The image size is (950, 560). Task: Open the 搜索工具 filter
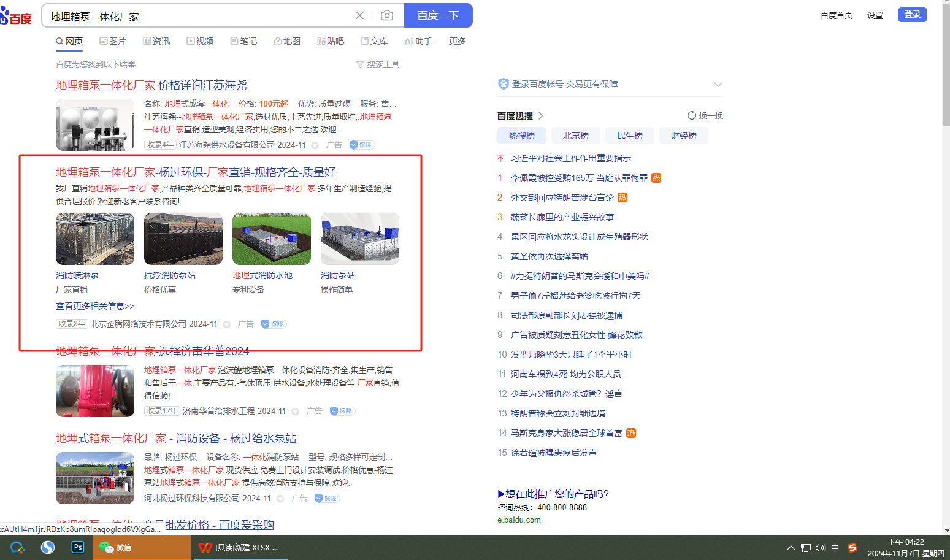(378, 64)
